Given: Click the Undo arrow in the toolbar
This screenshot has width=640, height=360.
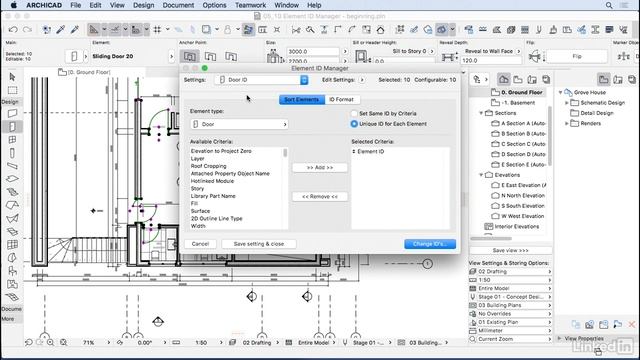Looking at the screenshot, I should pyautogui.click(x=13, y=29).
